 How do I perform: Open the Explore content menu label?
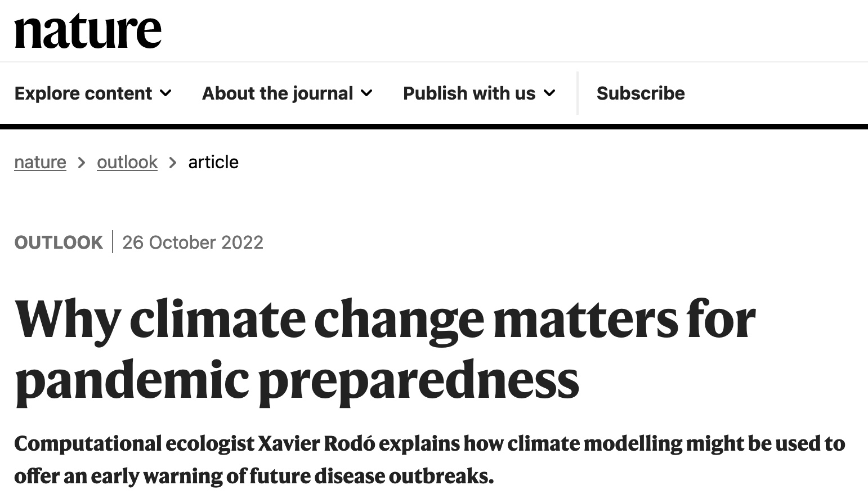point(83,93)
